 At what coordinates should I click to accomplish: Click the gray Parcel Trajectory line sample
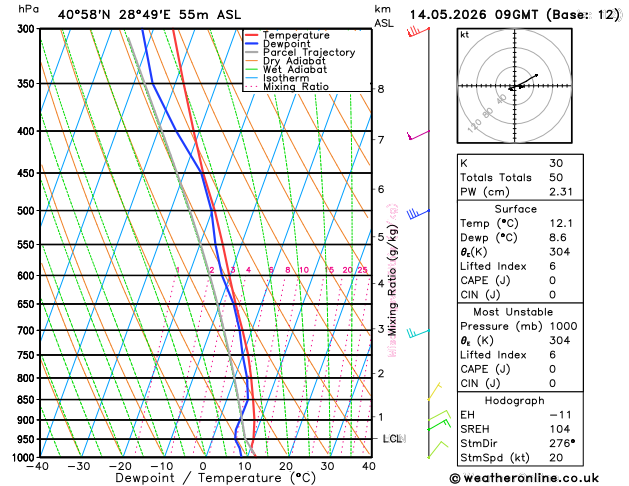[252, 53]
